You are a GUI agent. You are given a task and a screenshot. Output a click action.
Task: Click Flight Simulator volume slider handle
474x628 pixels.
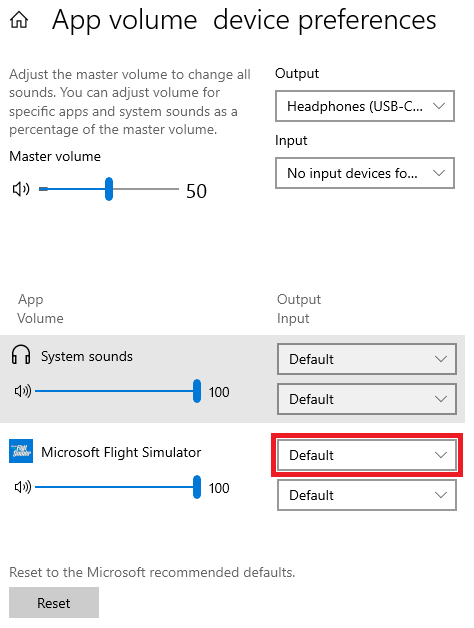click(197, 487)
